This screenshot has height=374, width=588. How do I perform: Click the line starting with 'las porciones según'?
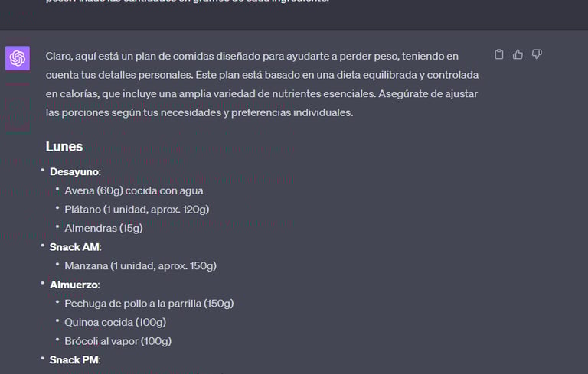[199, 112]
